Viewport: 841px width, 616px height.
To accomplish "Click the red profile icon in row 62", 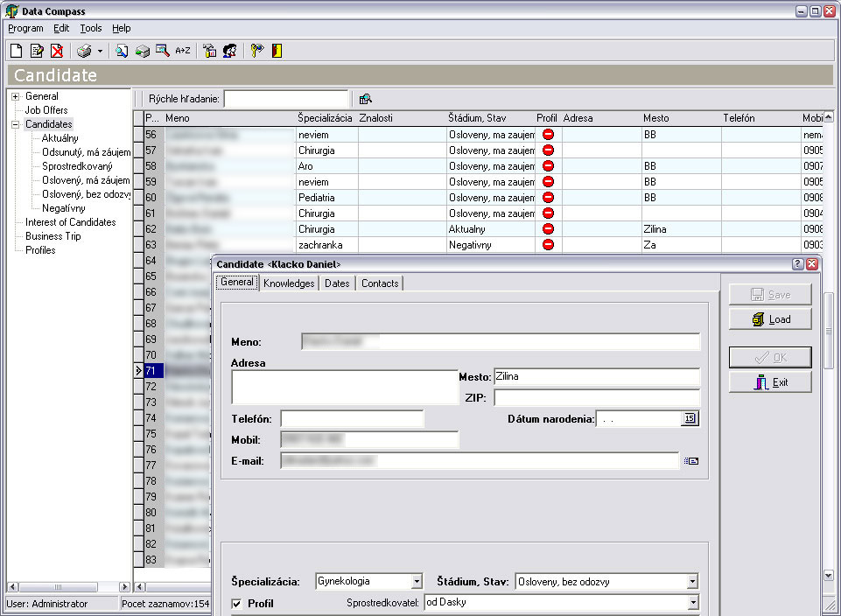I will [548, 229].
